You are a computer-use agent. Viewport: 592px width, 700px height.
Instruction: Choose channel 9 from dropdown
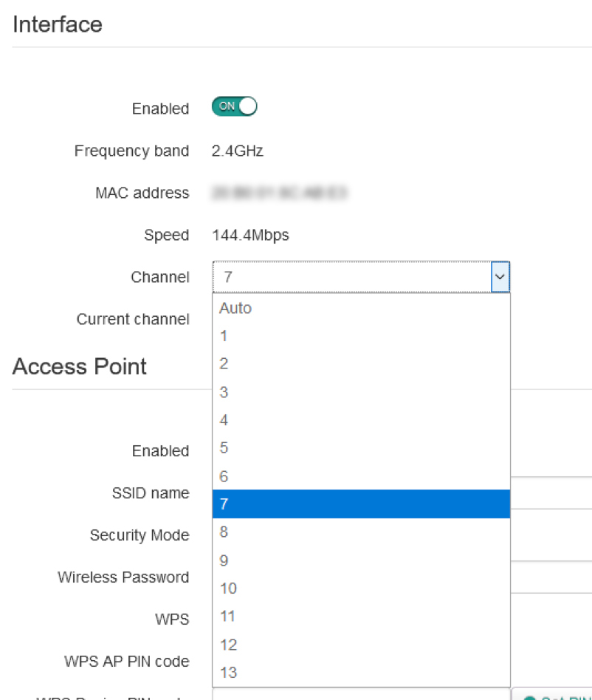[x=361, y=560]
